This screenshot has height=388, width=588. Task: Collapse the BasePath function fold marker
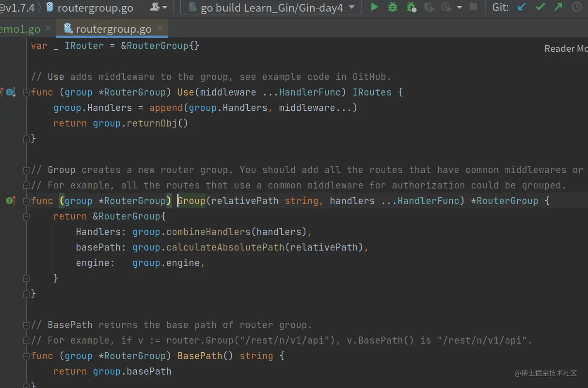point(26,356)
